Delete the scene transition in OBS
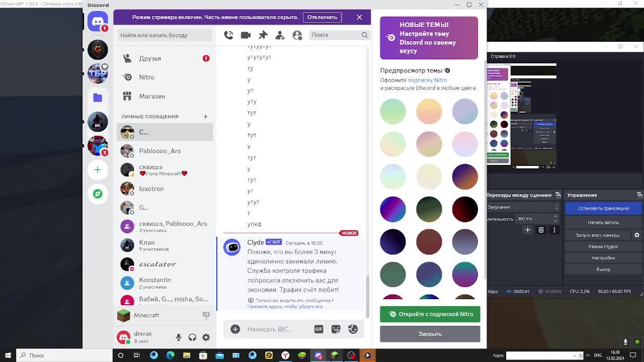This screenshot has width=644, height=362. (541, 230)
